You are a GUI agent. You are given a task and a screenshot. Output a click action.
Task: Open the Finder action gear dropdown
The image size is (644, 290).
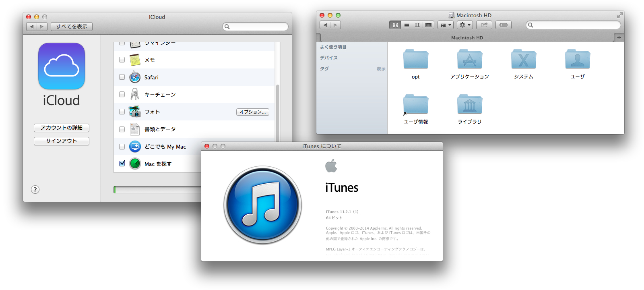(x=465, y=25)
